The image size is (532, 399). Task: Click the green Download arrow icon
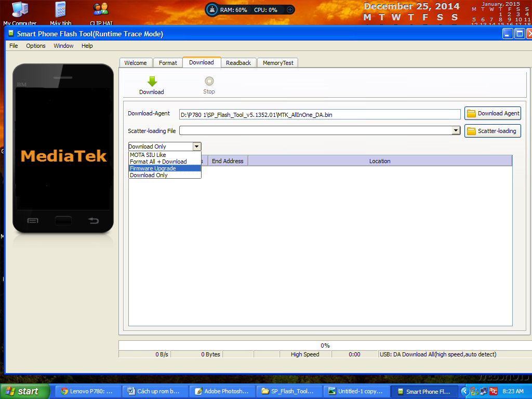[152, 82]
